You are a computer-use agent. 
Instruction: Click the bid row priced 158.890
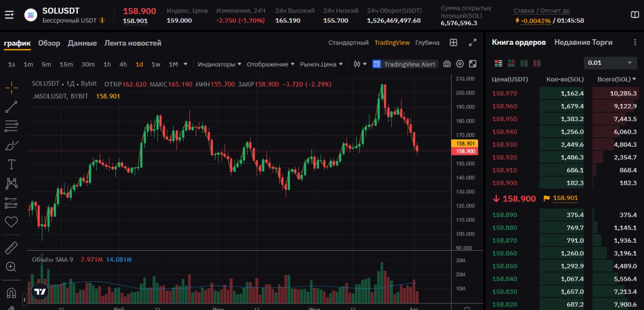click(565, 215)
